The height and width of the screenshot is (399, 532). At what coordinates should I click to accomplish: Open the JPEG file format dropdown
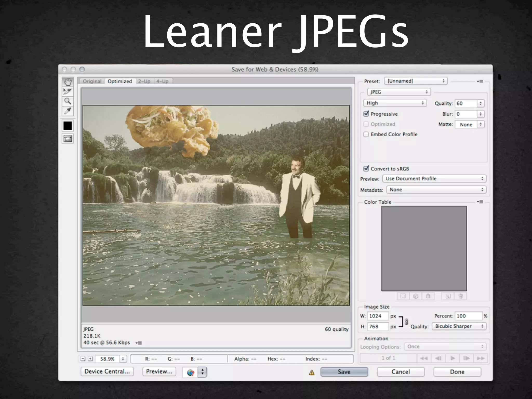coord(399,92)
